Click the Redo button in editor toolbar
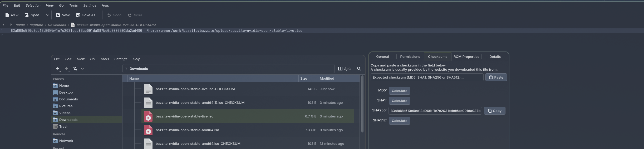 [x=135, y=15]
